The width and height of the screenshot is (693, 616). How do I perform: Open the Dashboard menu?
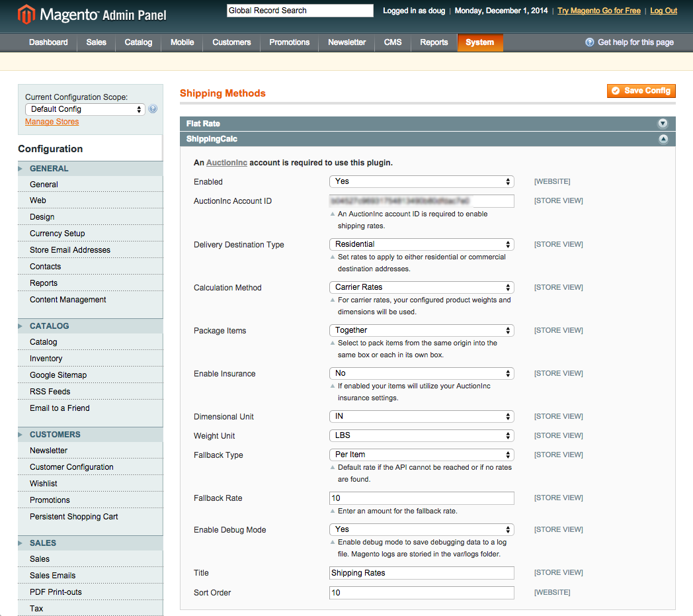tap(48, 42)
